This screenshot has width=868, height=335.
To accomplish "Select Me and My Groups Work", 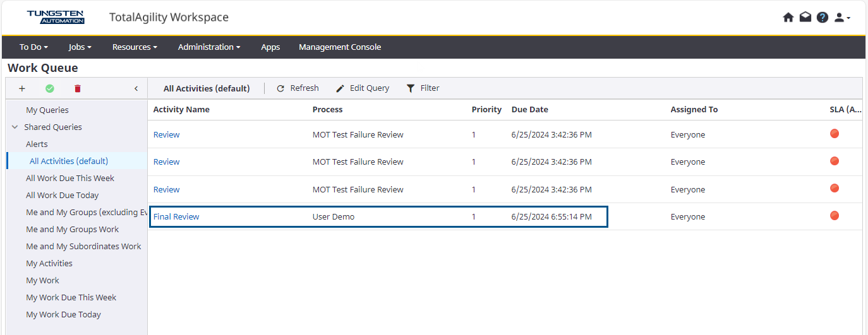I will coord(73,229).
